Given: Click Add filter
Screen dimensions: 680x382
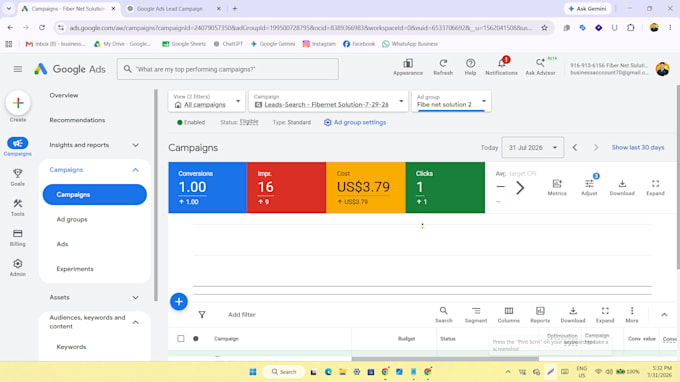Looking at the screenshot, I should [x=242, y=315].
